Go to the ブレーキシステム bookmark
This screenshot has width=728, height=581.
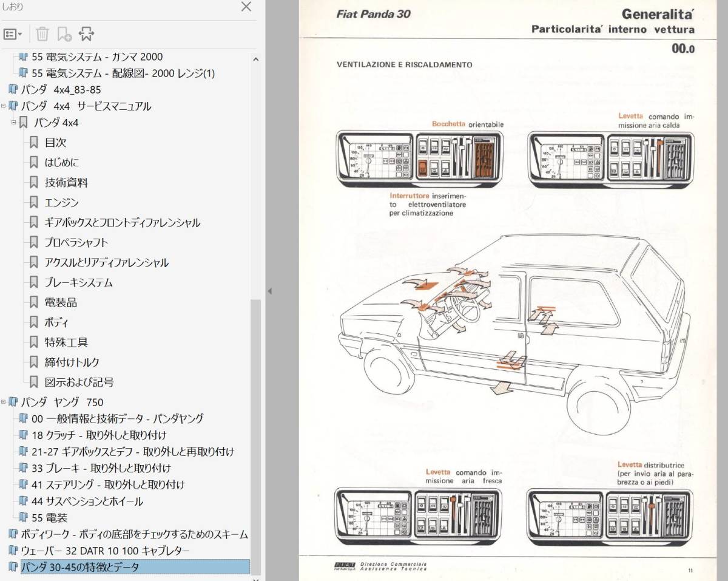pos(78,283)
